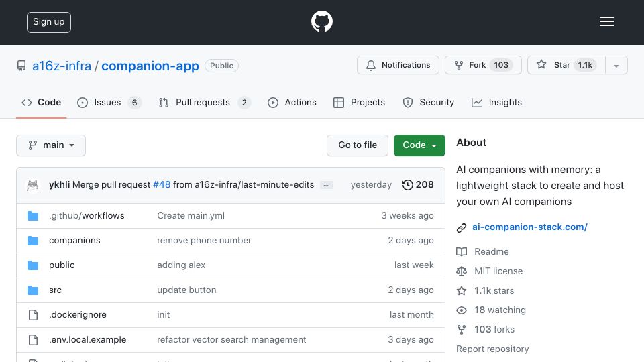
Task: Open the .env.local.example file name
Action: [87, 340]
